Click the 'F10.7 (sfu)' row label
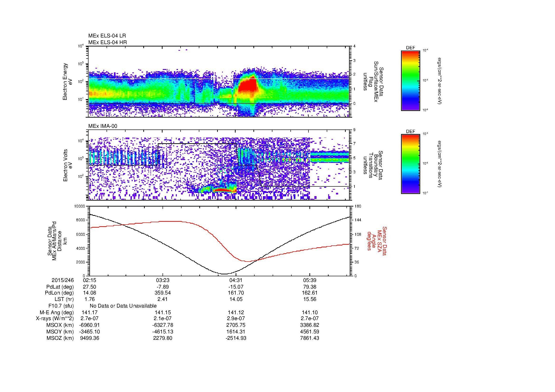 61,306
